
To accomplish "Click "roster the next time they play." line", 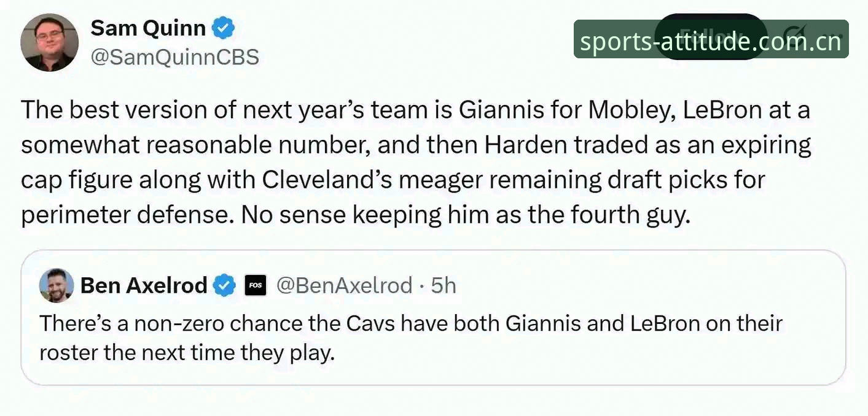I will coord(187,354).
